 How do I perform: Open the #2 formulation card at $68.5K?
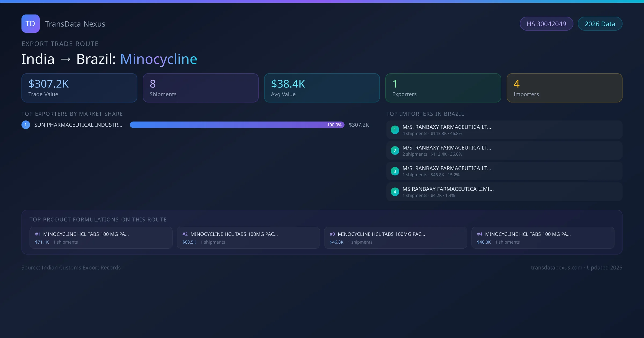248,238
